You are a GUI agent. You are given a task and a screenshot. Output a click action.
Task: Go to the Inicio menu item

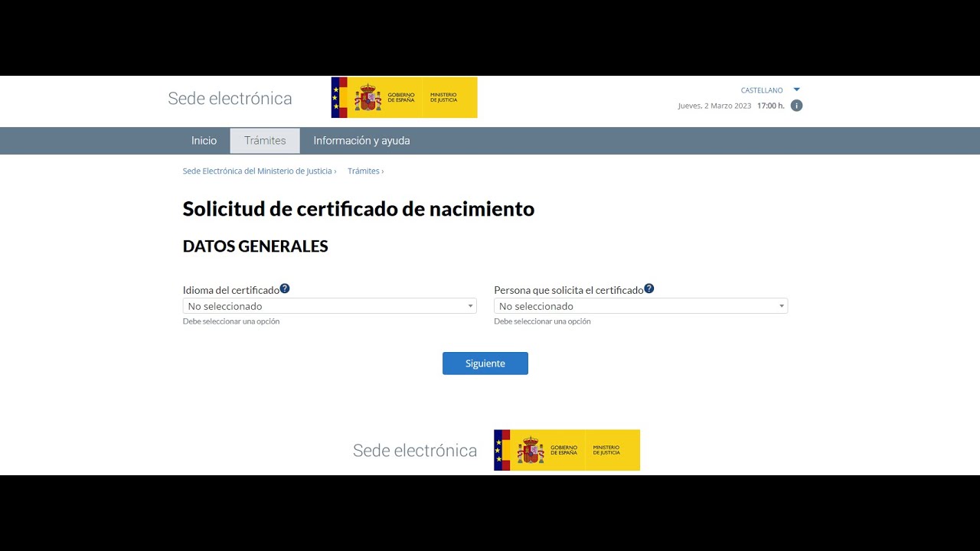(x=204, y=141)
